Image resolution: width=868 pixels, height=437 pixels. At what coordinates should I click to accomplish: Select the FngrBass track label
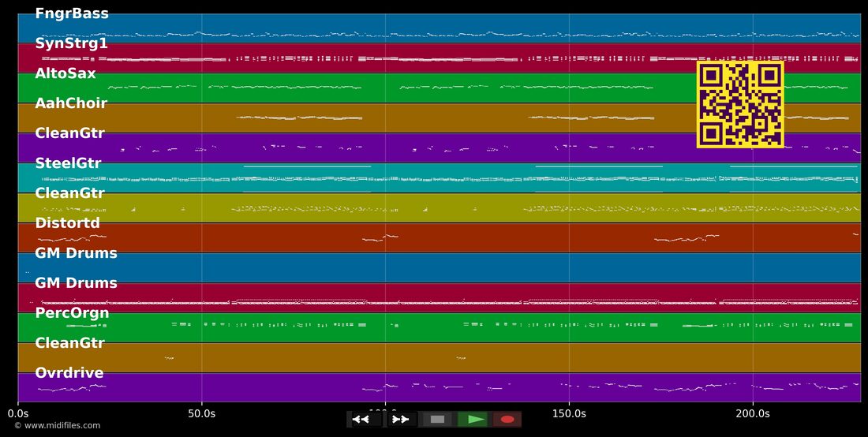(x=72, y=14)
